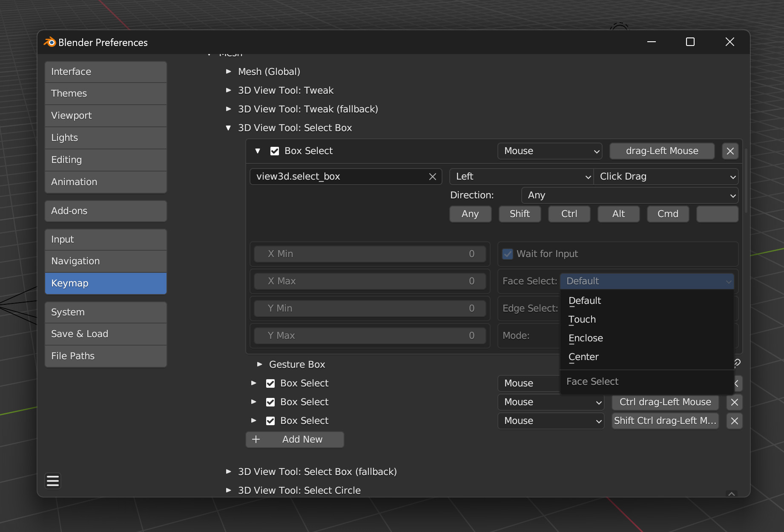Toggle the Cmd modifier button
The image size is (784, 532).
pos(668,214)
